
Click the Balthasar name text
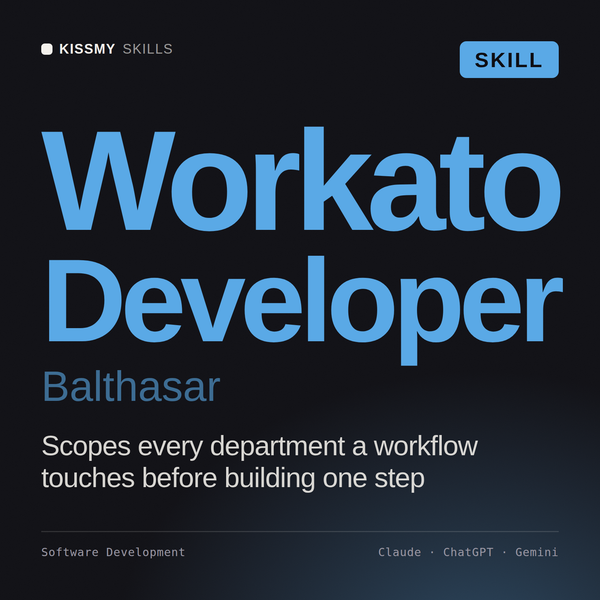coord(131,386)
